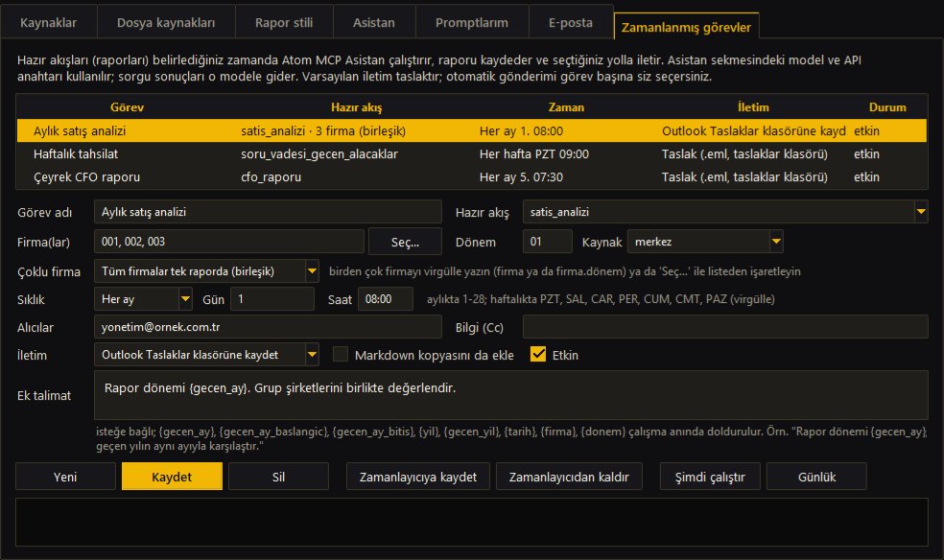
Task: Click the 'Her ay 5. 07:30' cell
Action: (x=521, y=176)
